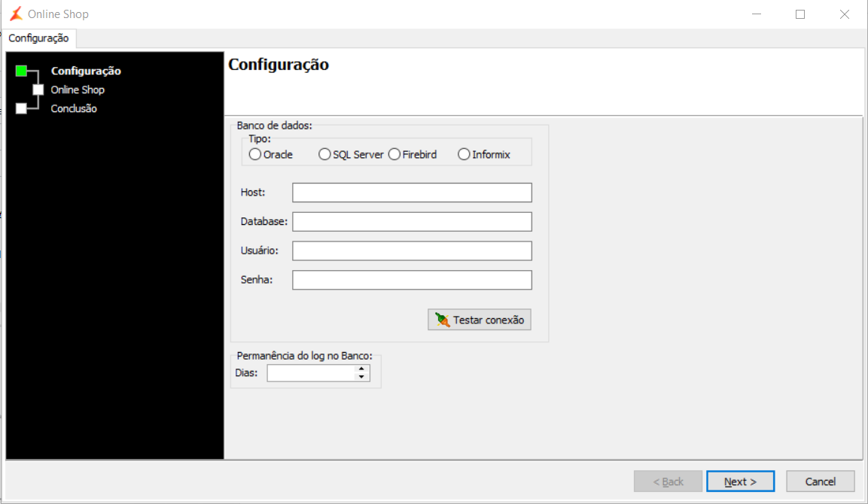Click the Banco de dados group label
Image resolution: width=868 pixels, height=504 pixels.
tap(274, 126)
